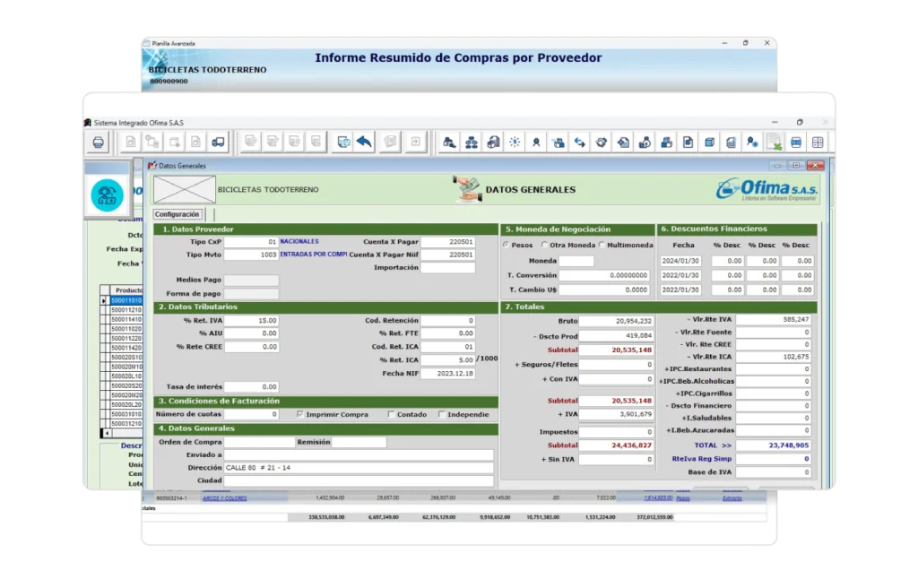Click the award ribbon toolbar icon
Image resolution: width=918 pixels, height=588 pixels.
[536, 143]
